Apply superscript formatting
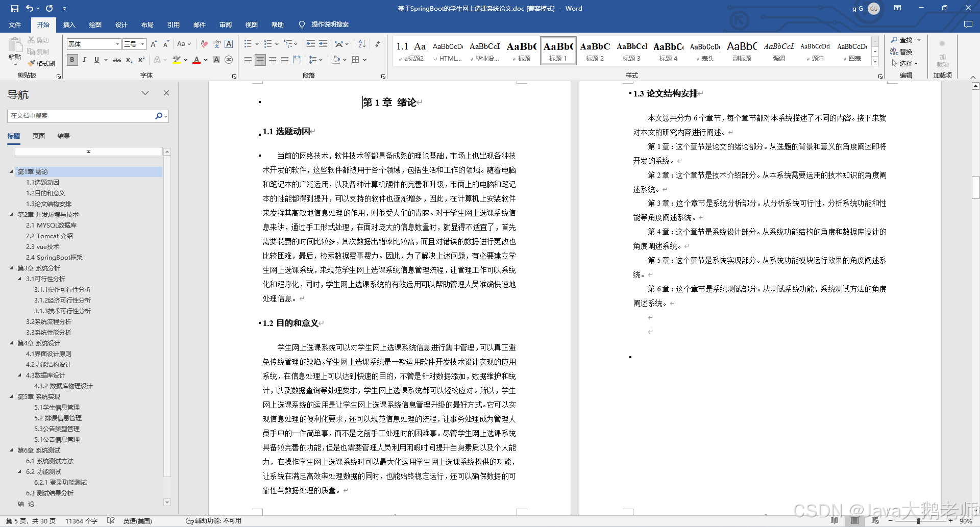 (141, 60)
